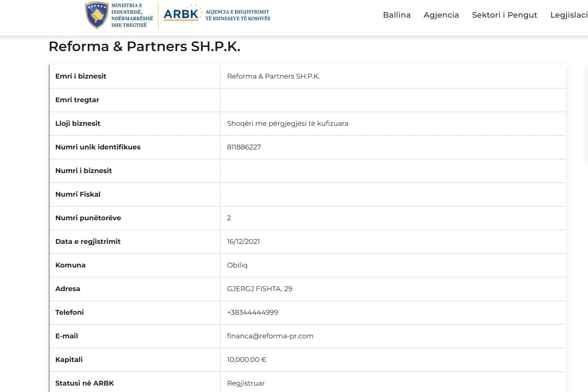Click the capital value 10,000.00 €
588x392 pixels.
coord(246,360)
